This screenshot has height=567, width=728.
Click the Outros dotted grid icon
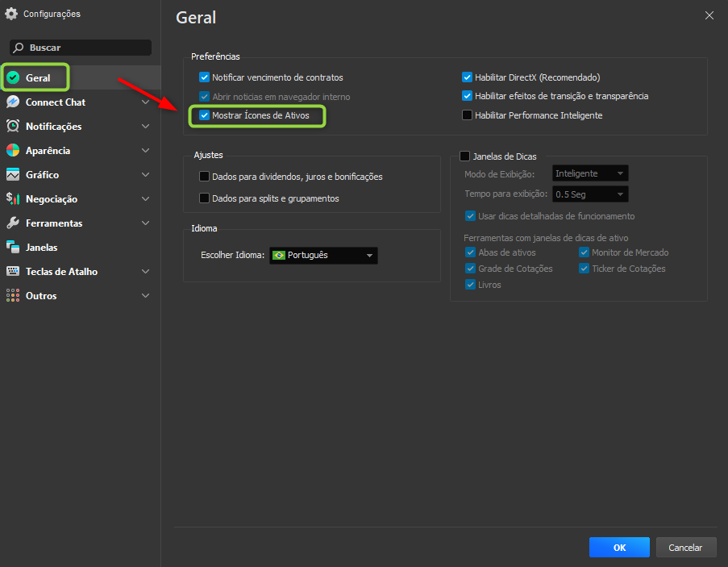(13, 295)
